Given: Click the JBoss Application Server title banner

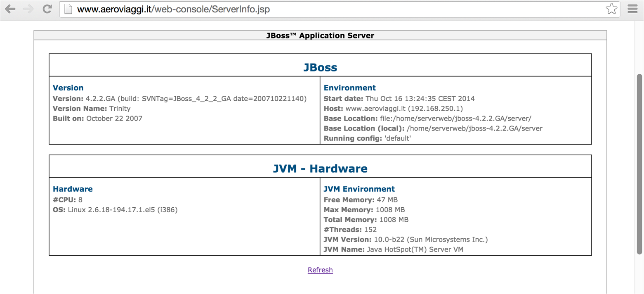Looking at the screenshot, I should [320, 36].
